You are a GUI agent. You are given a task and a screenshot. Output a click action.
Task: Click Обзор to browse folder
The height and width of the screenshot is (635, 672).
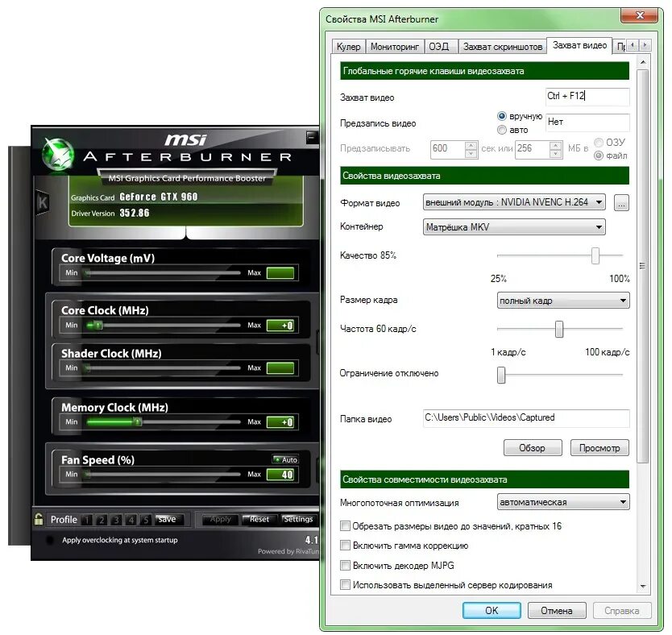click(533, 448)
